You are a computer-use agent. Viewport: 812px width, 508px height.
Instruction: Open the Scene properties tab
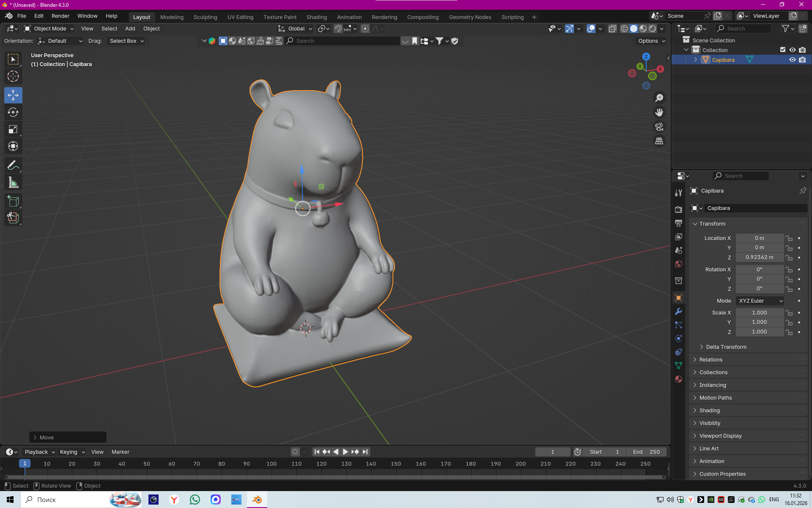pos(678,250)
